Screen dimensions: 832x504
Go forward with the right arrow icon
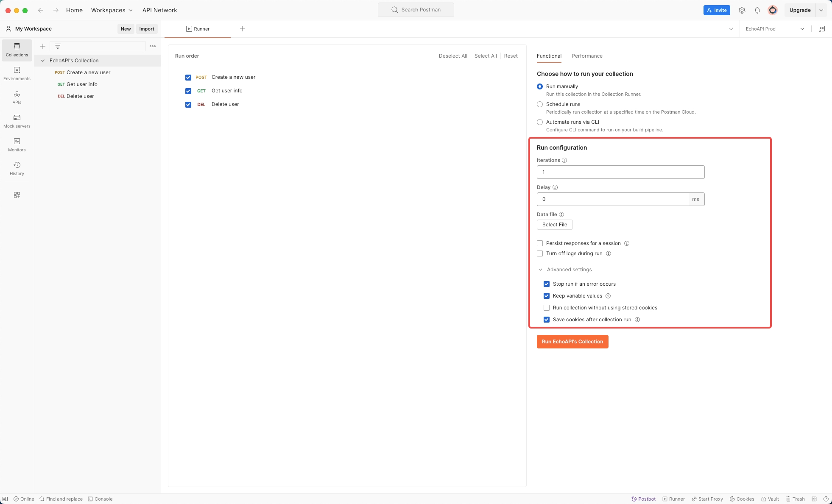[x=56, y=10]
